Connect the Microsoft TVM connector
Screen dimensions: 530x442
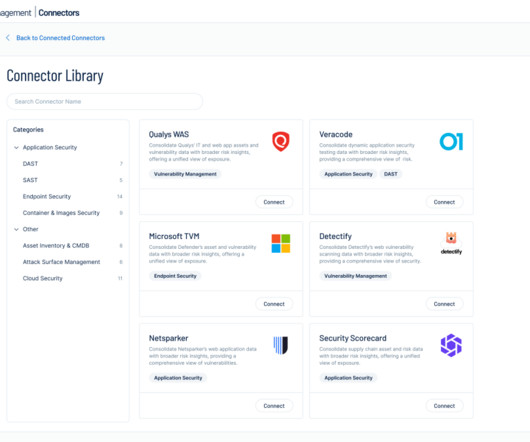pos(274,304)
